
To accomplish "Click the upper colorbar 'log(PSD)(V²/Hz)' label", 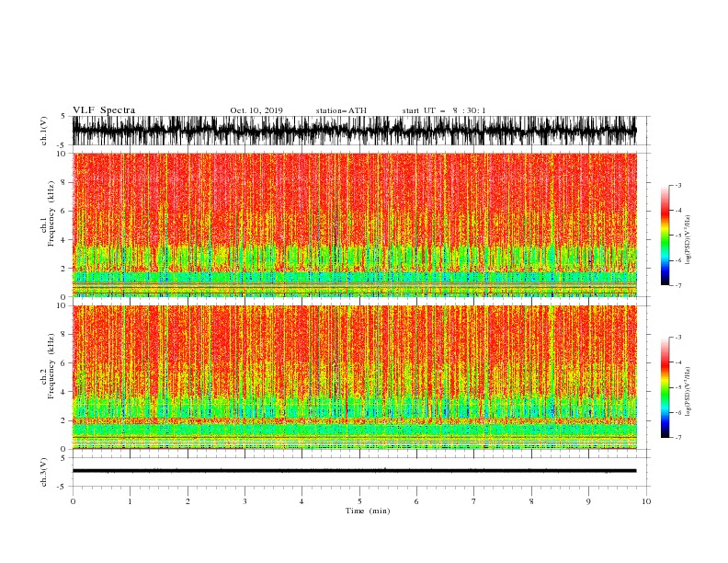I will (688, 240).
